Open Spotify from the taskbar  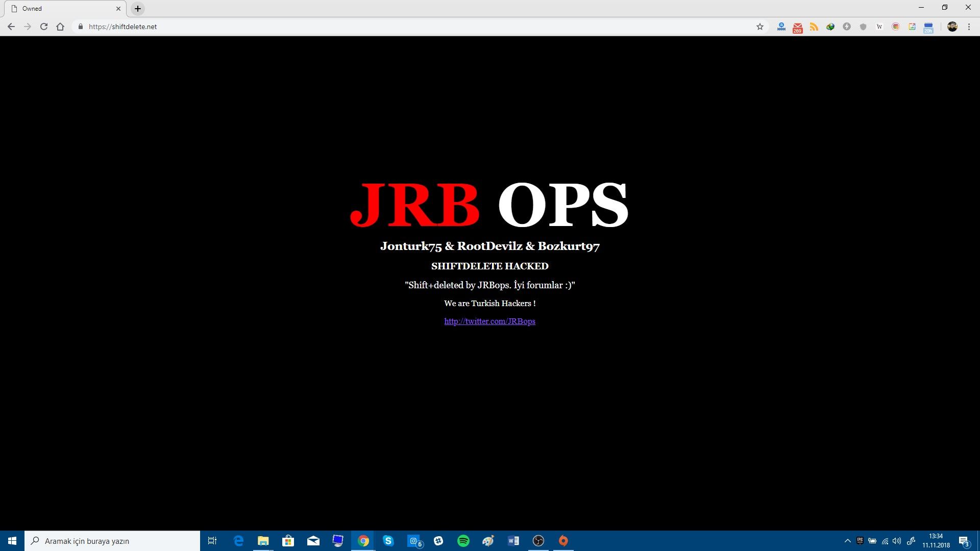click(463, 541)
